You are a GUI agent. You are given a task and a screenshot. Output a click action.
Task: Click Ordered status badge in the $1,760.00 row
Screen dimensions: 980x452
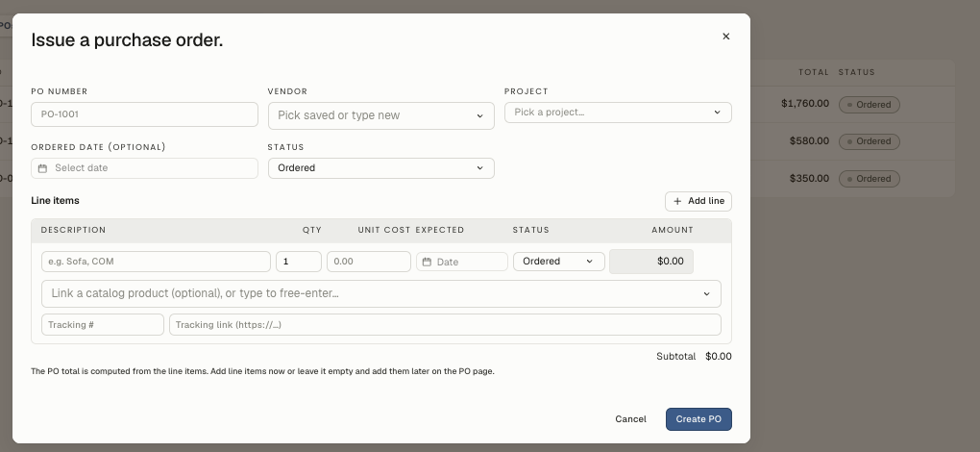[x=870, y=105]
